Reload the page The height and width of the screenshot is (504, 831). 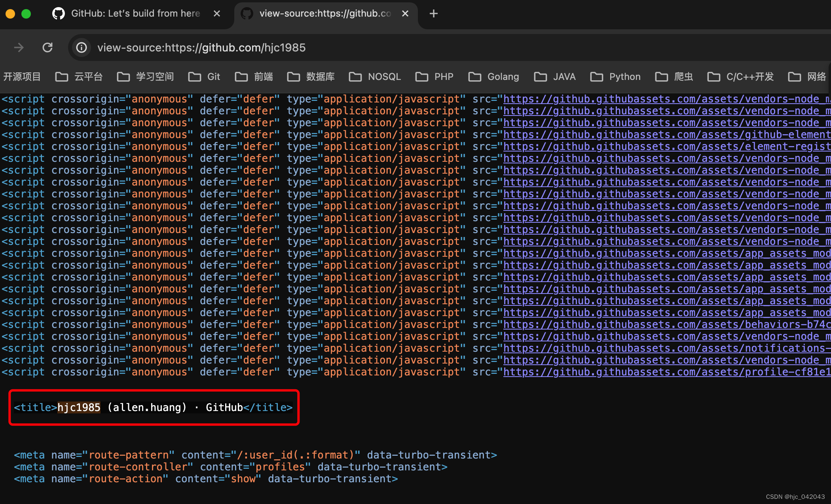[x=48, y=48]
